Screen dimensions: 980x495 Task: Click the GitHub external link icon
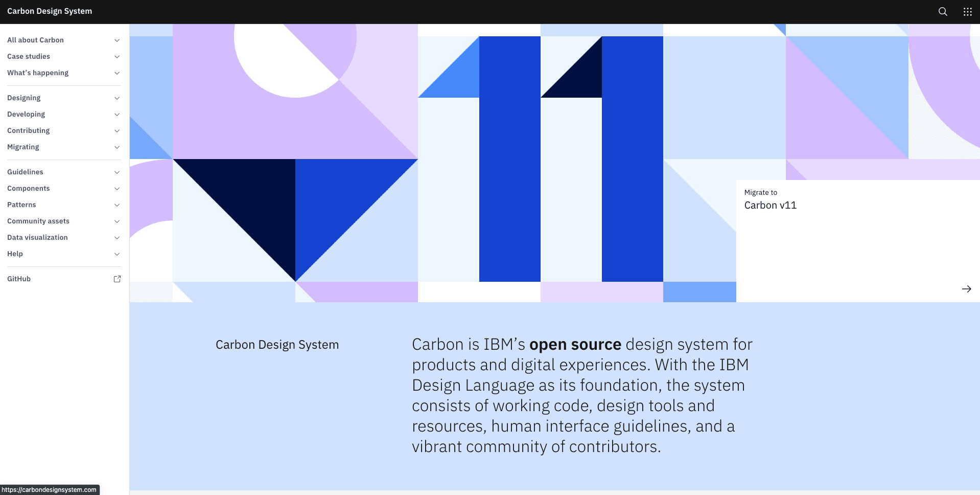click(117, 279)
